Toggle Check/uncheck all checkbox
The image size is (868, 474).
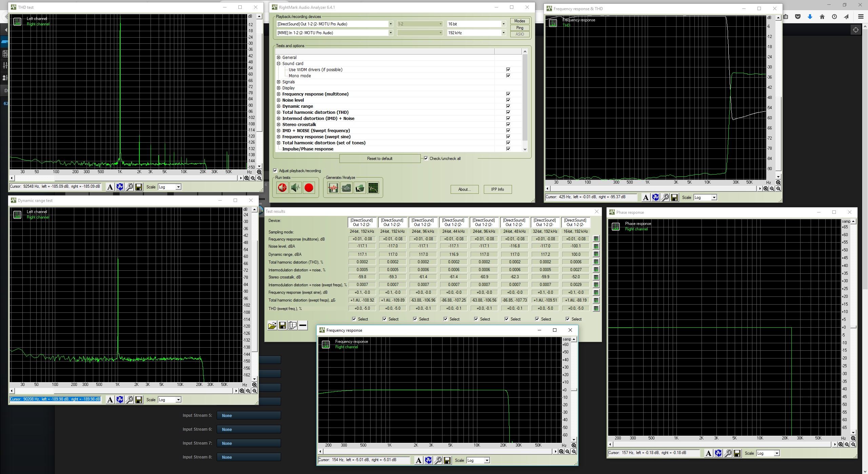tap(426, 158)
